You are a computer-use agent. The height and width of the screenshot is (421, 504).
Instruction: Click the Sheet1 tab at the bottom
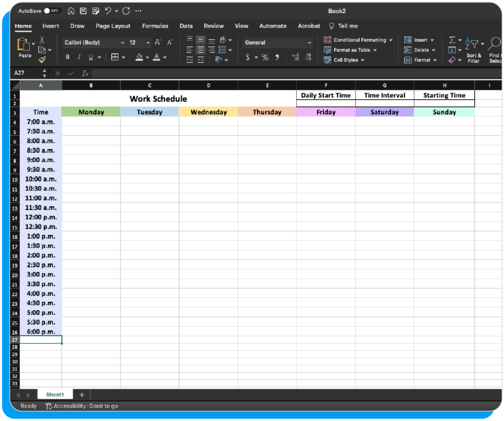pyautogui.click(x=55, y=394)
